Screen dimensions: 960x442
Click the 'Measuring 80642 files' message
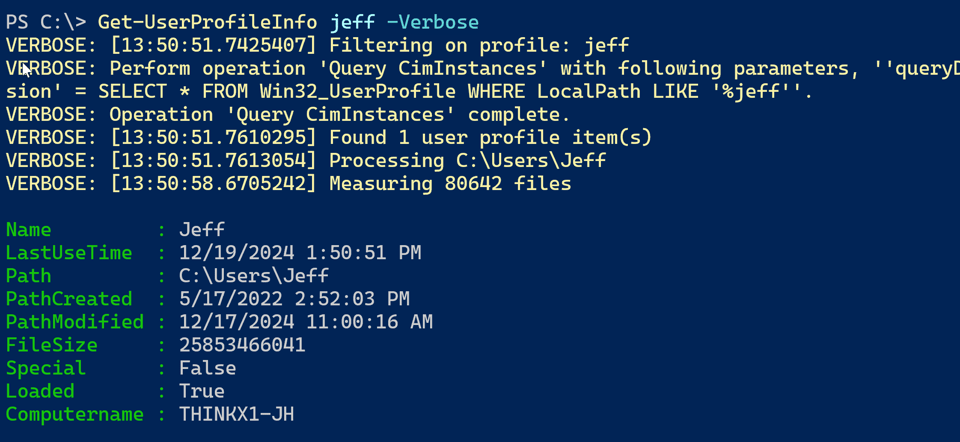(450, 184)
